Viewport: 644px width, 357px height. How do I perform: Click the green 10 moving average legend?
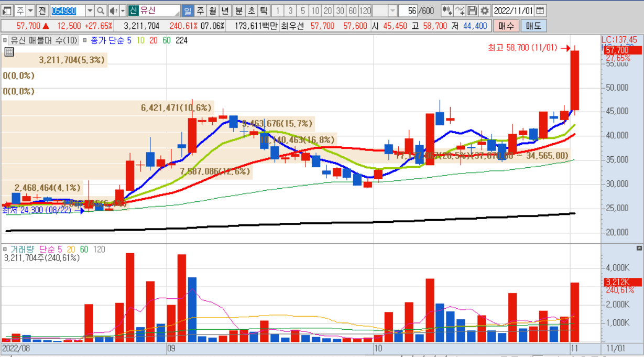coord(140,40)
